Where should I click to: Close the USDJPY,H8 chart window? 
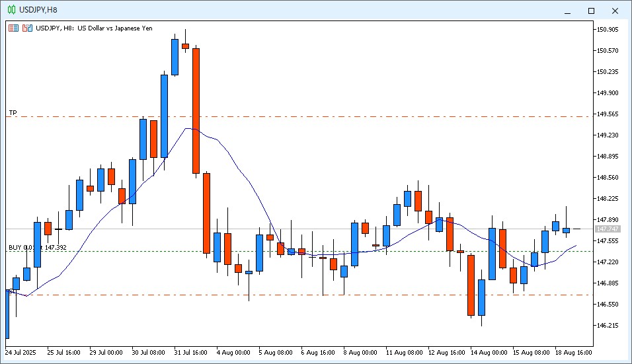point(615,11)
